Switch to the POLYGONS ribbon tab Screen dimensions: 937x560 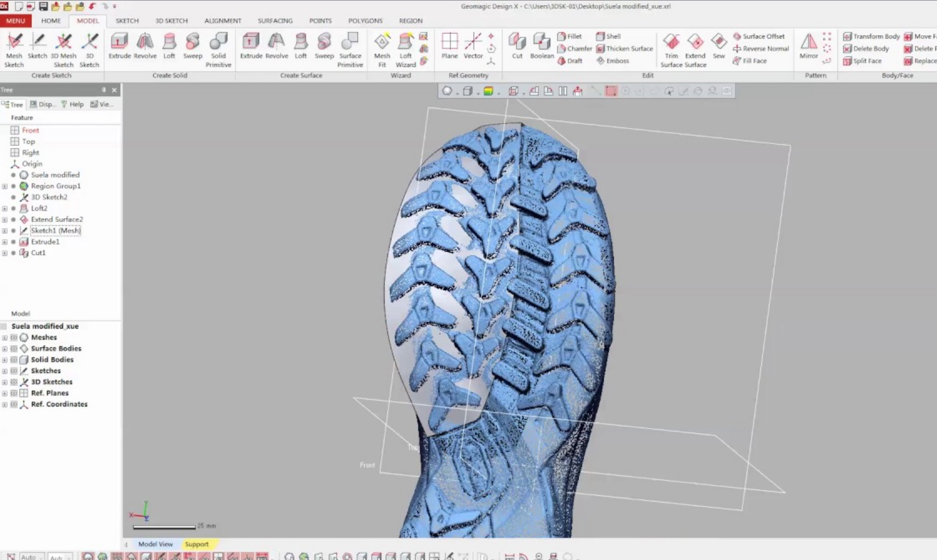click(365, 21)
